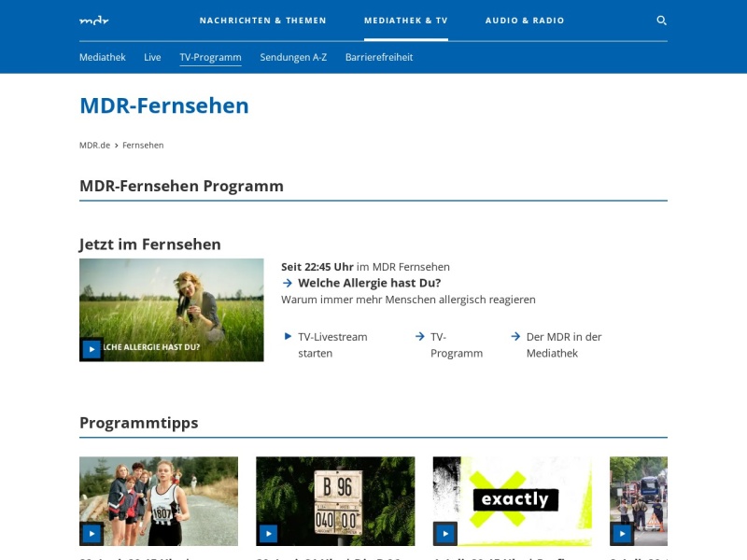
Task: Open Mediathek & TV menu
Action: (406, 21)
